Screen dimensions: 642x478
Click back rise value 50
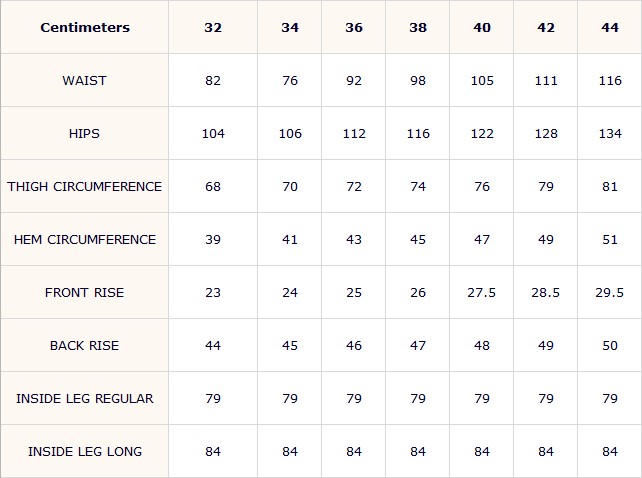pos(610,345)
